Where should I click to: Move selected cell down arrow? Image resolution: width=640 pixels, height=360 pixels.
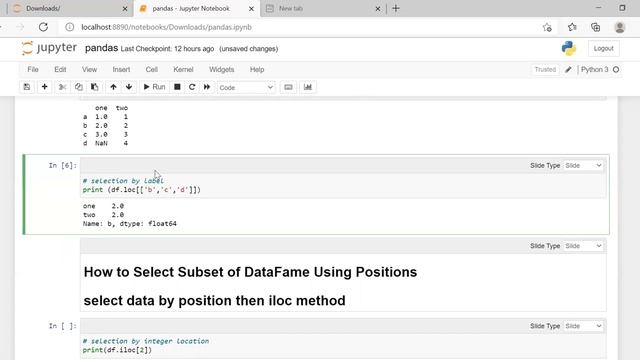coord(129,87)
